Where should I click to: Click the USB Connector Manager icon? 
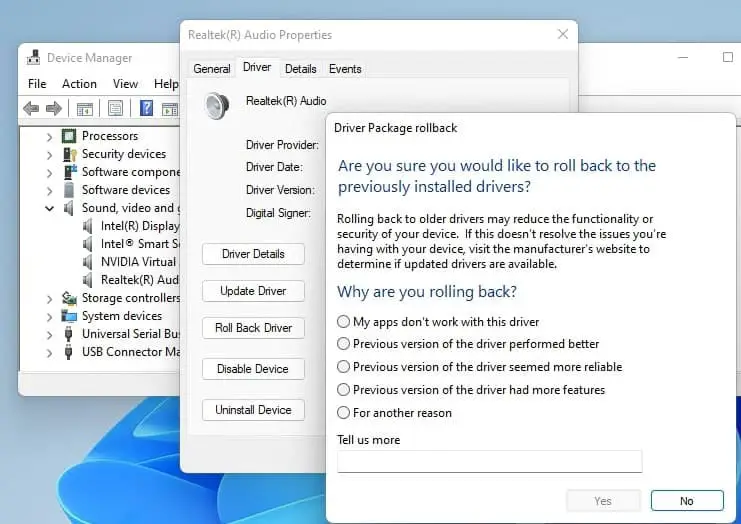pyautogui.click(x=69, y=352)
